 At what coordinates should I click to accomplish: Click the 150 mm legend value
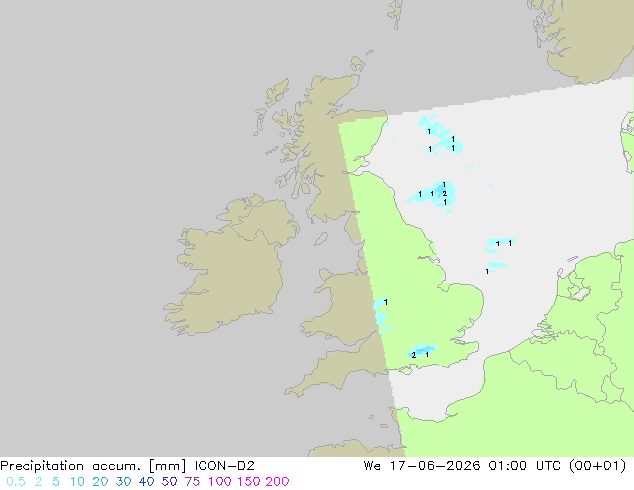pyautogui.click(x=249, y=482)
